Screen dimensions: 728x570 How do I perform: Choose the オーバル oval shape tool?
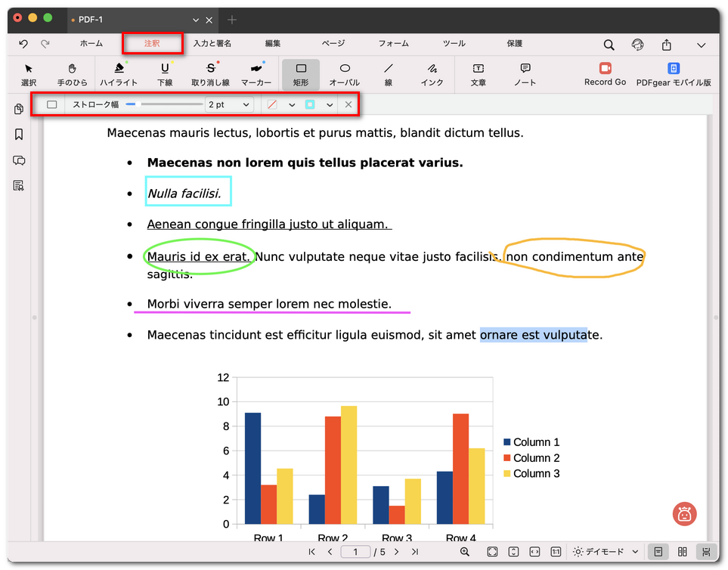[344, 74]
